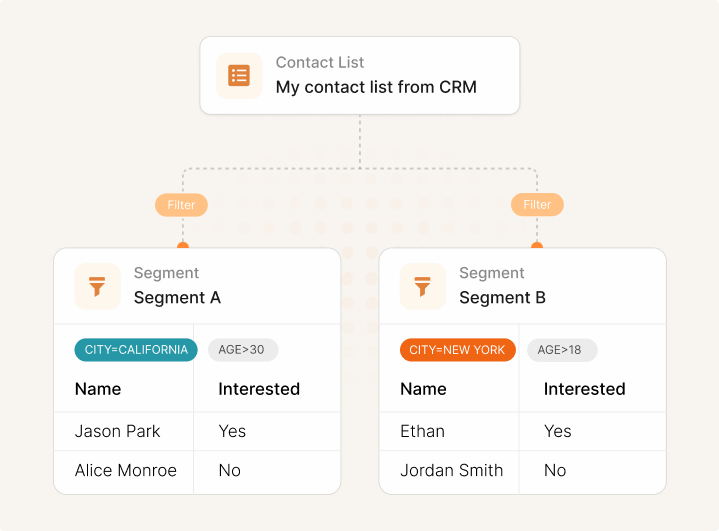Image resolution: width=719 pixels, height=531 pixels.
Task: Click the Segment B title
Action: click(x=502, y=297)
